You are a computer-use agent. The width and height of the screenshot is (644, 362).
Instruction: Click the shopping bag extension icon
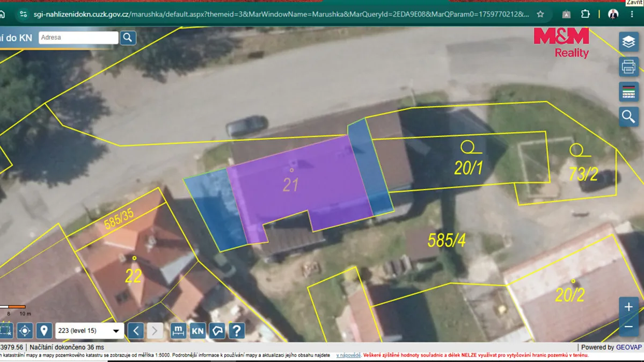coord(567,14)
